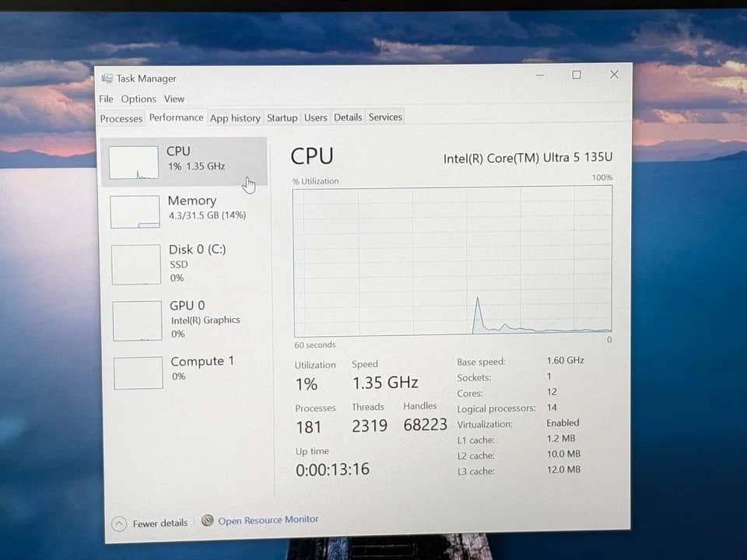Open the File menu
This screenshot has height=560, width=747.
(106, 99)
